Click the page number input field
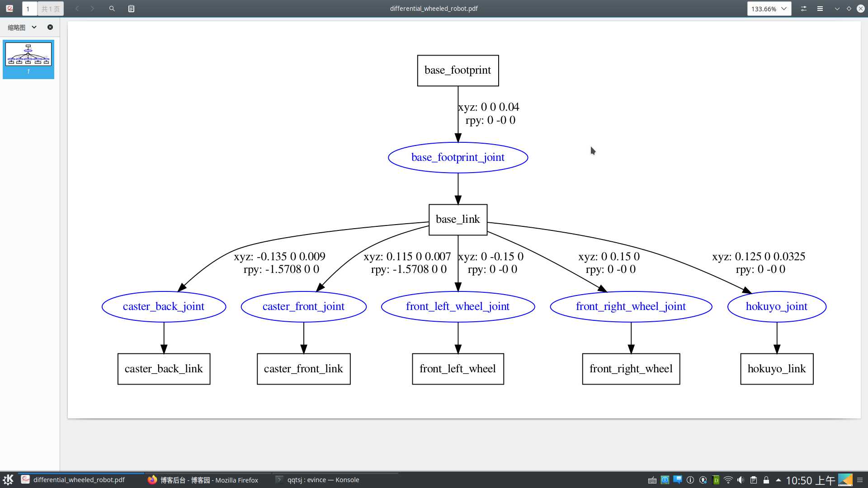Screen dimensions: 868x488 (29, 9)
